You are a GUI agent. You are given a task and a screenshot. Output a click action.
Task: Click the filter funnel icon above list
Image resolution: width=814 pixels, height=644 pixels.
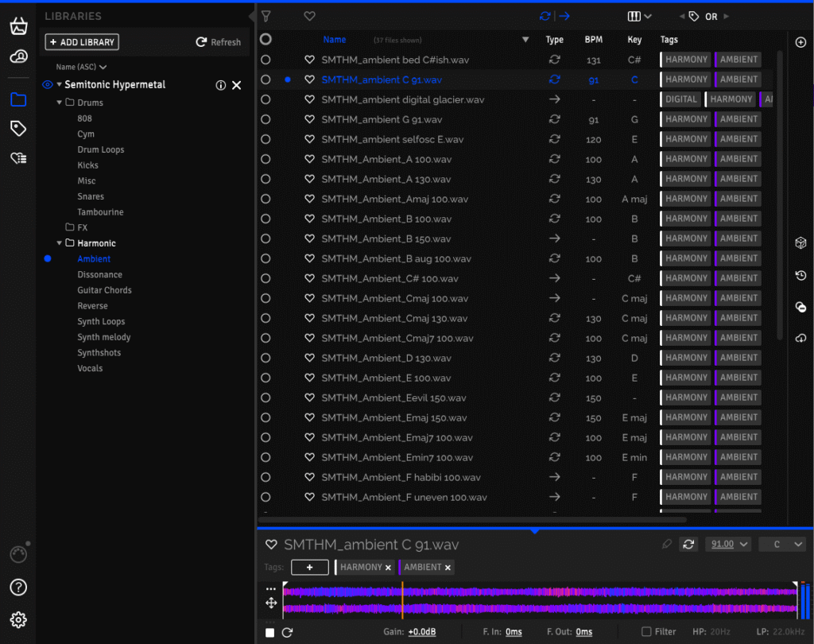pyautogui.click(x=266, y=16)
